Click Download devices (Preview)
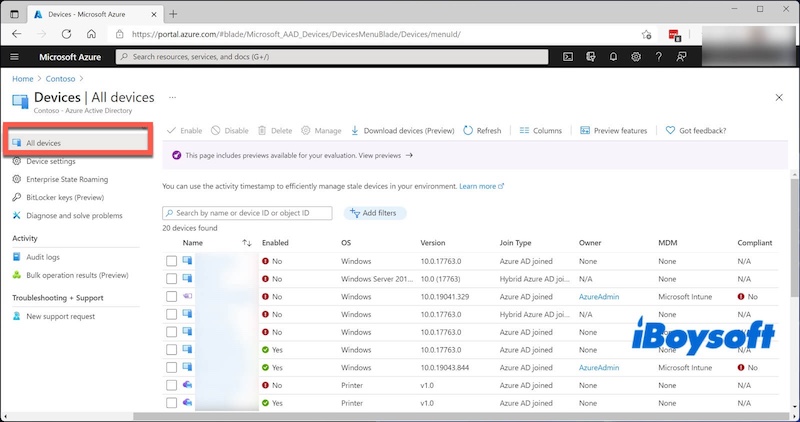The height and width of the screenshot is (422, 800). (403, 131)
